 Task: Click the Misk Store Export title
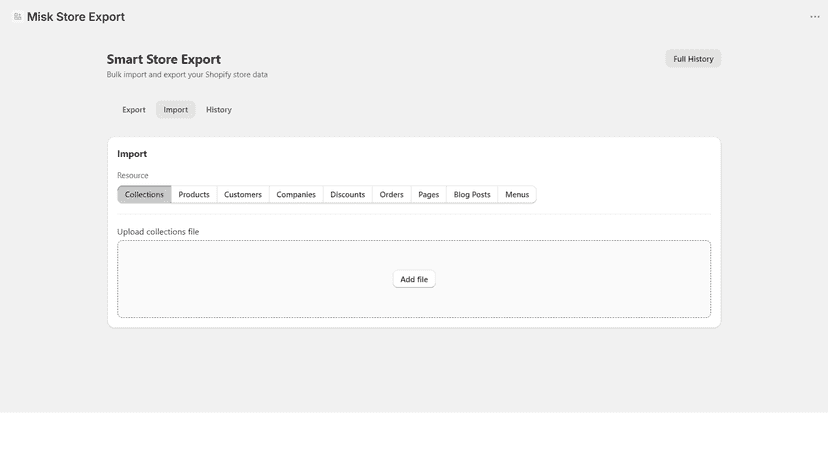tap(76, 17)
